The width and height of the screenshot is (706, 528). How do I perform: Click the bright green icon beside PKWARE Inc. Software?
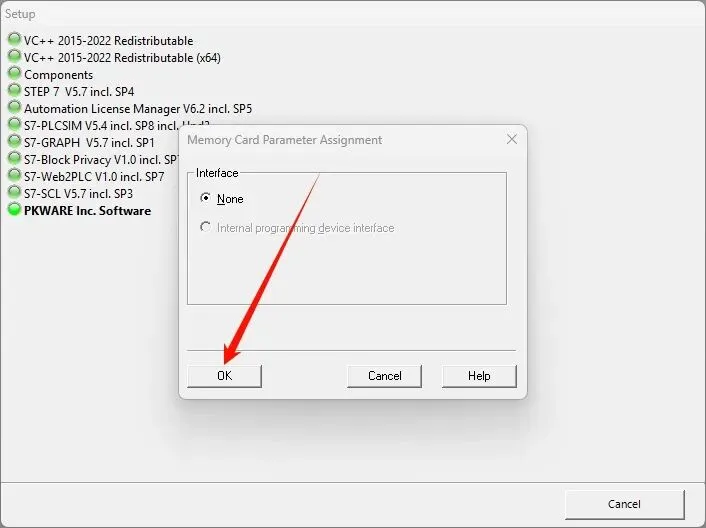pos(14,209)
